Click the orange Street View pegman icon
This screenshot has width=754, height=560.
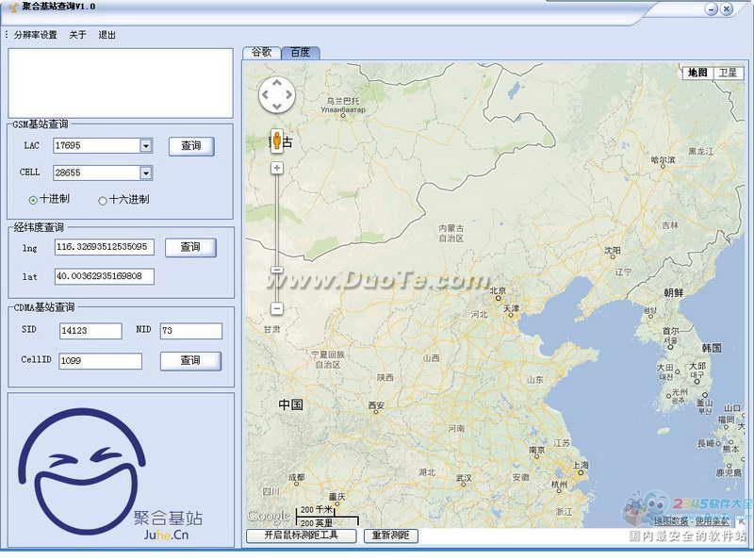[276, 140]
